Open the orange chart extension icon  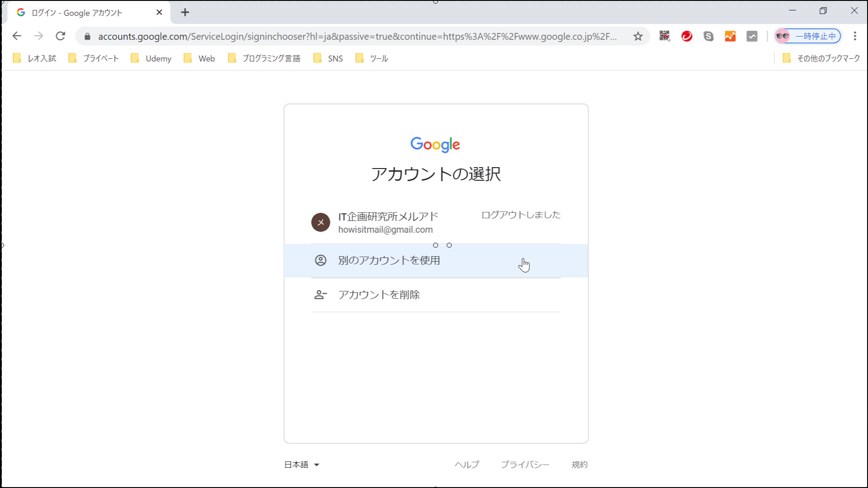730,36
